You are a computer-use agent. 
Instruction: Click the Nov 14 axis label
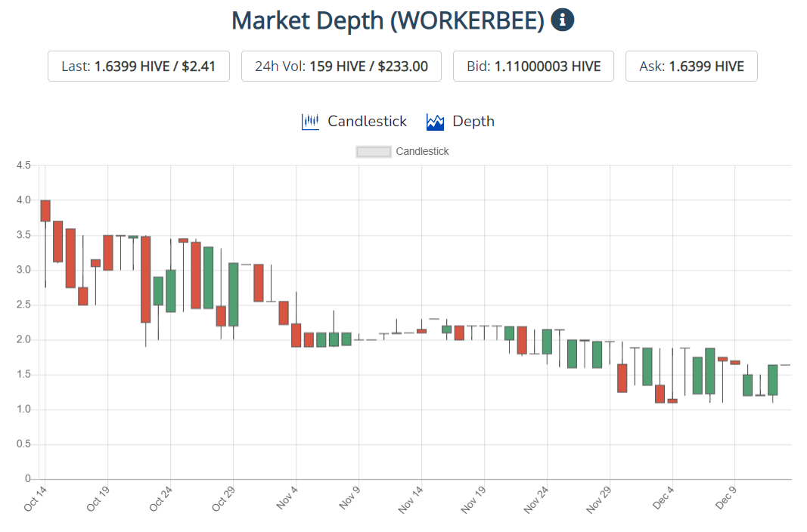click(411, 499)
